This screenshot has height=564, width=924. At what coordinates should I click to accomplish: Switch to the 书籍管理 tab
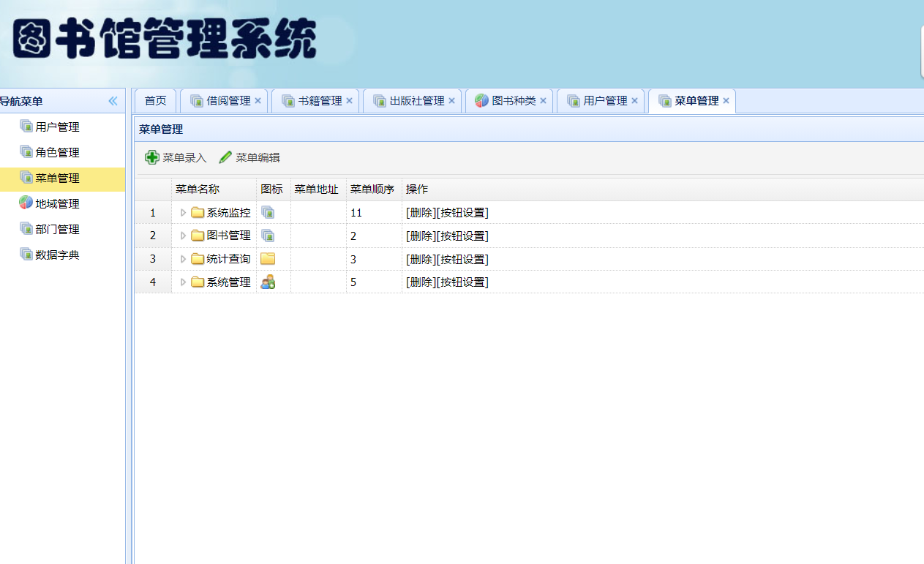[x=320, y=101]
